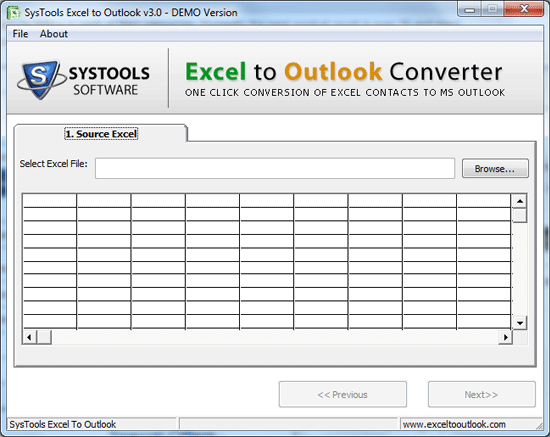550x437 pixels.
Task: Open the File menu
Action: pyautogui.click(x=20, y=34)
